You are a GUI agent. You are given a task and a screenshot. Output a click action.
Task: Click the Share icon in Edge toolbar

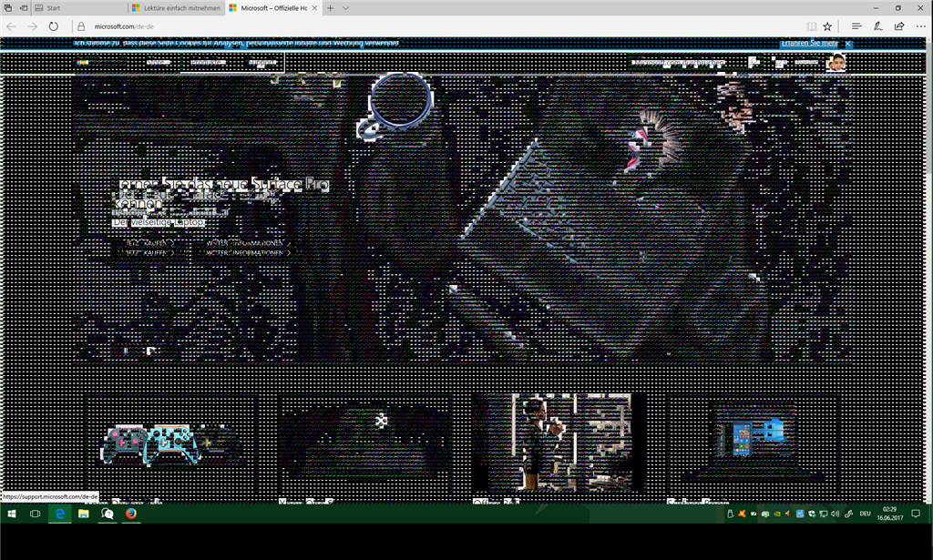point(899,26)
